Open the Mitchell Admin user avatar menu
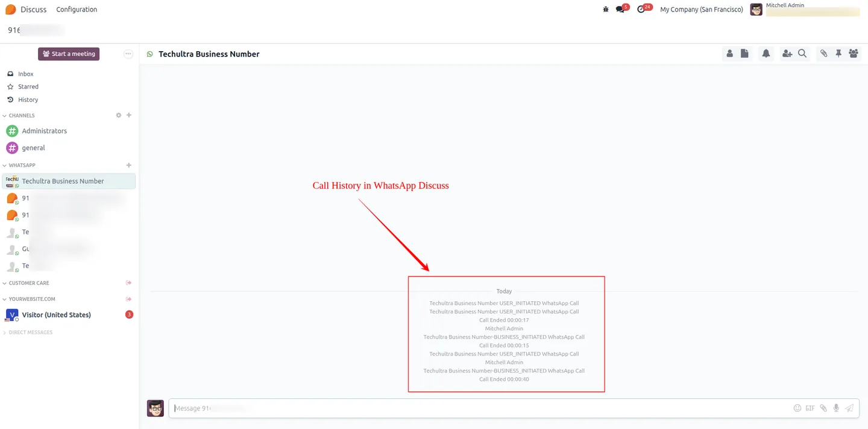 (x=756, y=10)
